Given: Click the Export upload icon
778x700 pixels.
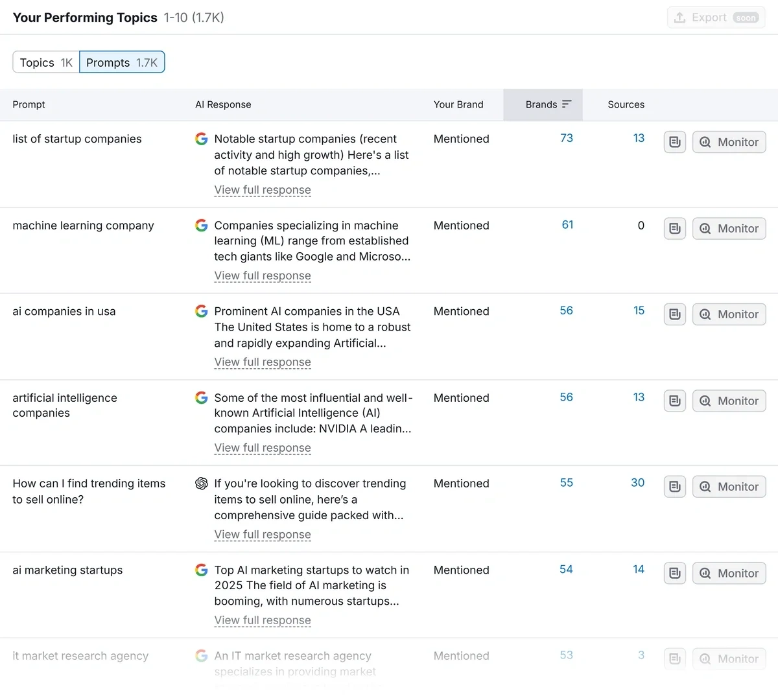Looking at the screenshot, I should (679, 17).
